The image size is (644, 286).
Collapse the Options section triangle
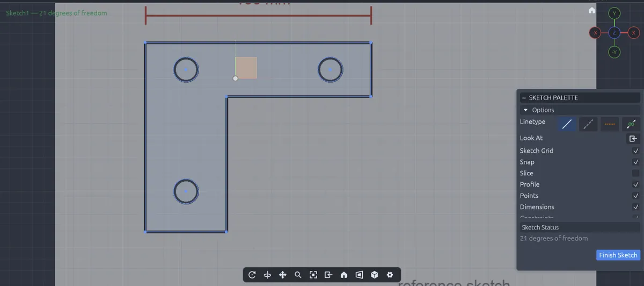pos(526,110)
